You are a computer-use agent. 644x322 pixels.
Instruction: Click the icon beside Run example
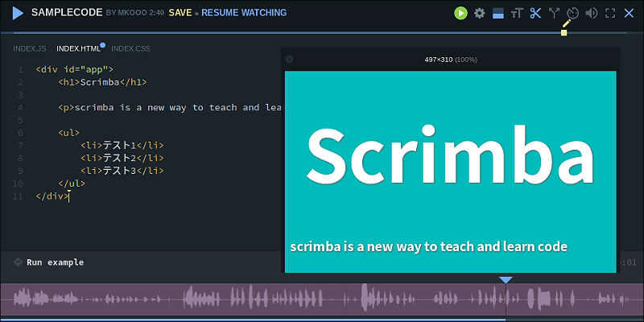[18, 262]
